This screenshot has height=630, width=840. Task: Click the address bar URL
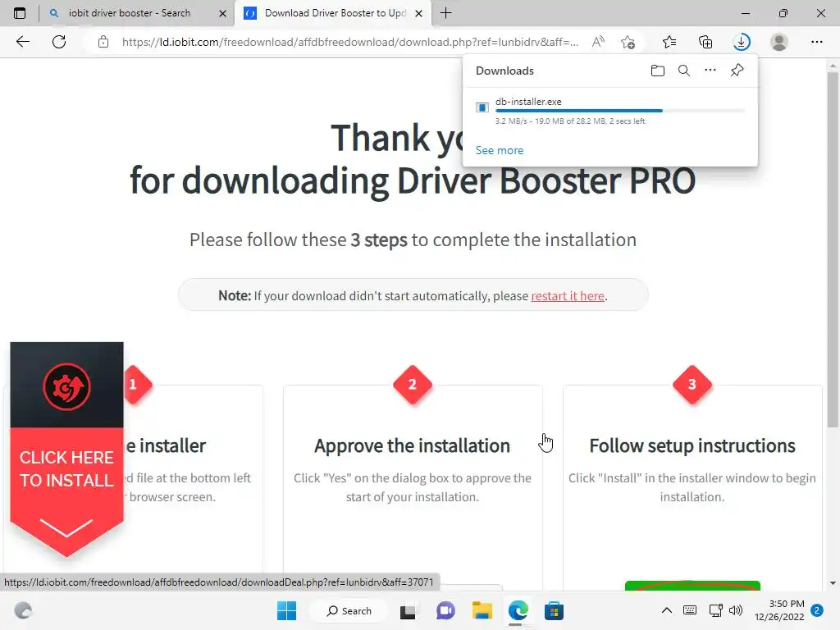(x=349, y=42)
